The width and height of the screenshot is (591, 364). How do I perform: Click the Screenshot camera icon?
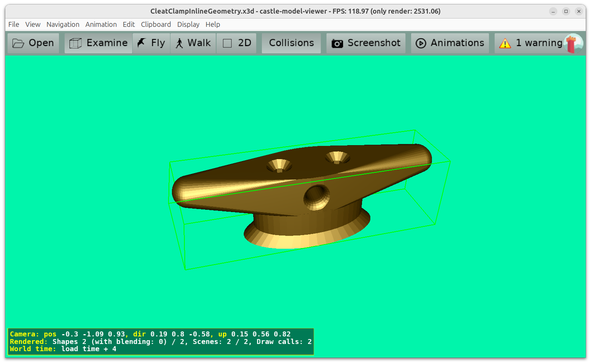pyautogui.click(x=337, y=43)
